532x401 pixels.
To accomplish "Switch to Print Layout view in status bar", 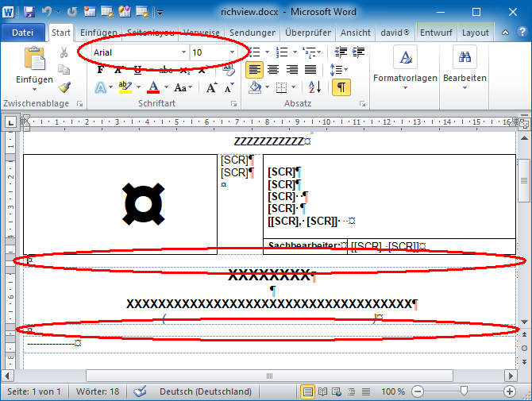I will click(x=307, y=391).
